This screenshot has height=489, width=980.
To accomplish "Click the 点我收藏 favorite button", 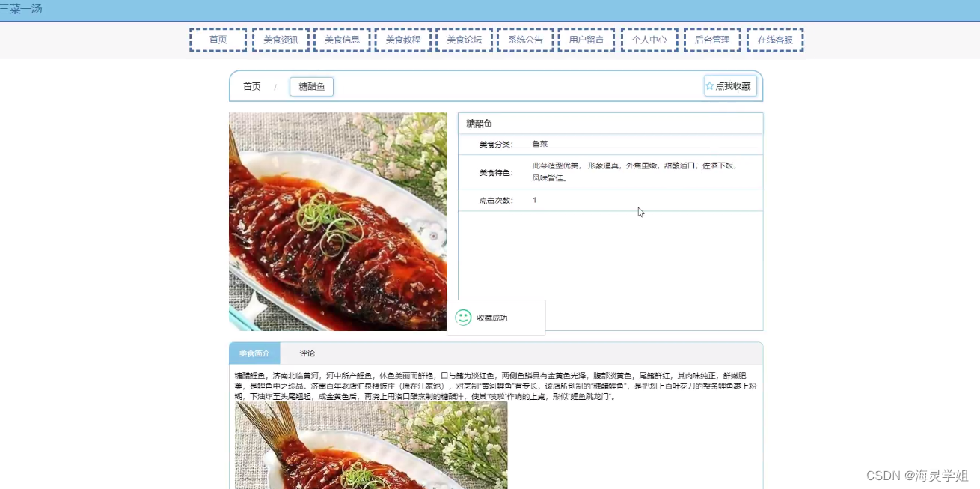I will click(x=730, y=85).
